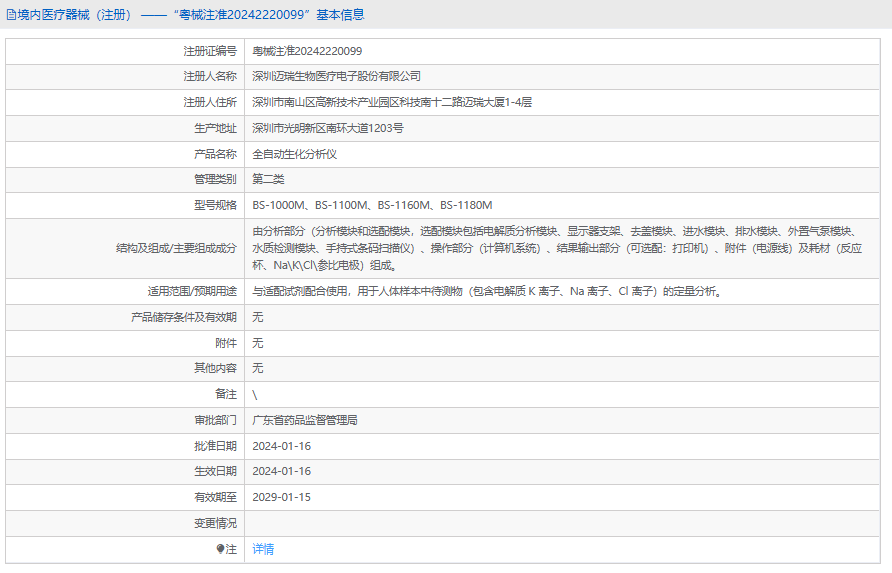892x573 pixels.
Task: Click the 型号规格 label
Action: pyautogui.click(x=215, y=205)
